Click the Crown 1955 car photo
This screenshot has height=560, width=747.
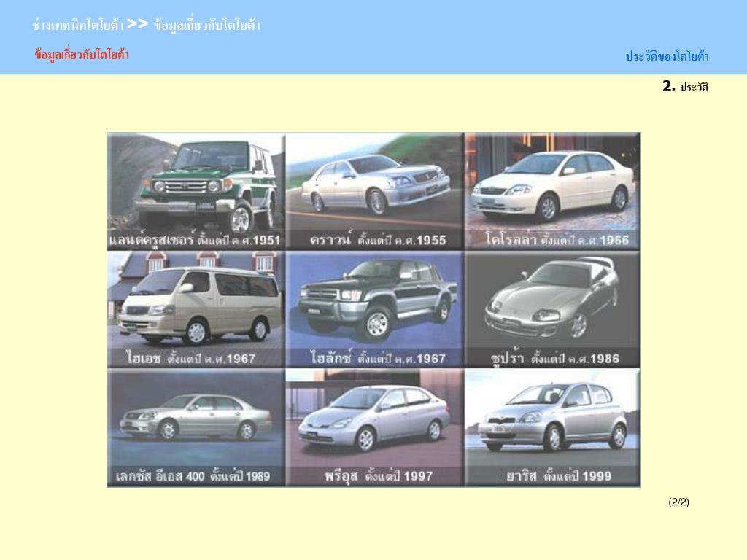click(x=374, y=191)
